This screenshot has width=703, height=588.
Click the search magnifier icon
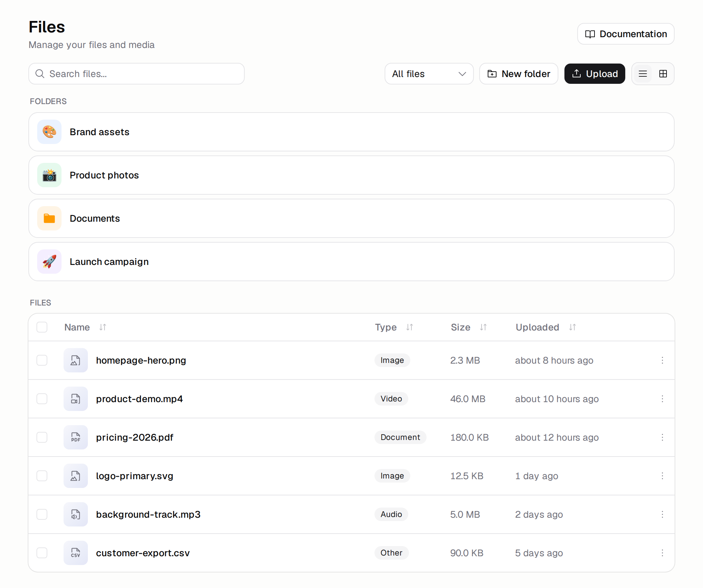(x=40, y=74)
